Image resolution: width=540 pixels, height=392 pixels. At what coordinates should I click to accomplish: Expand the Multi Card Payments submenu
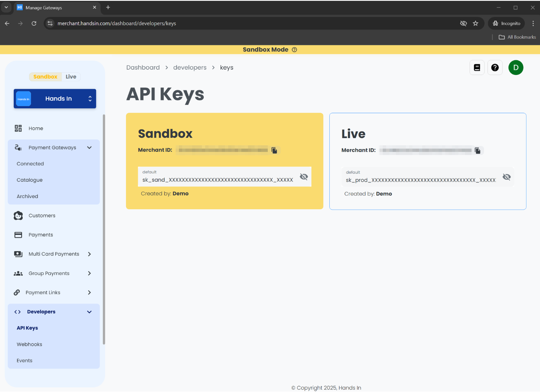click(89, 254)
